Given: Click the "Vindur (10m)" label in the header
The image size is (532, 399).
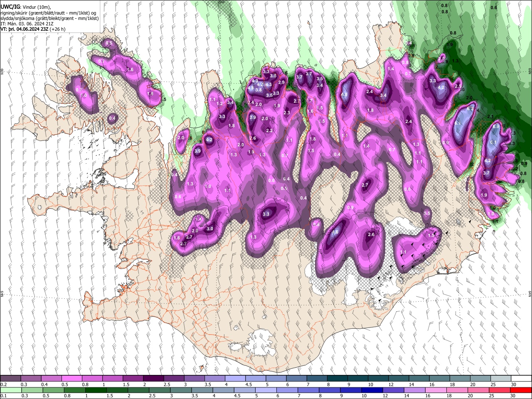Looking at the screenshot, I should tap(37, 7).
